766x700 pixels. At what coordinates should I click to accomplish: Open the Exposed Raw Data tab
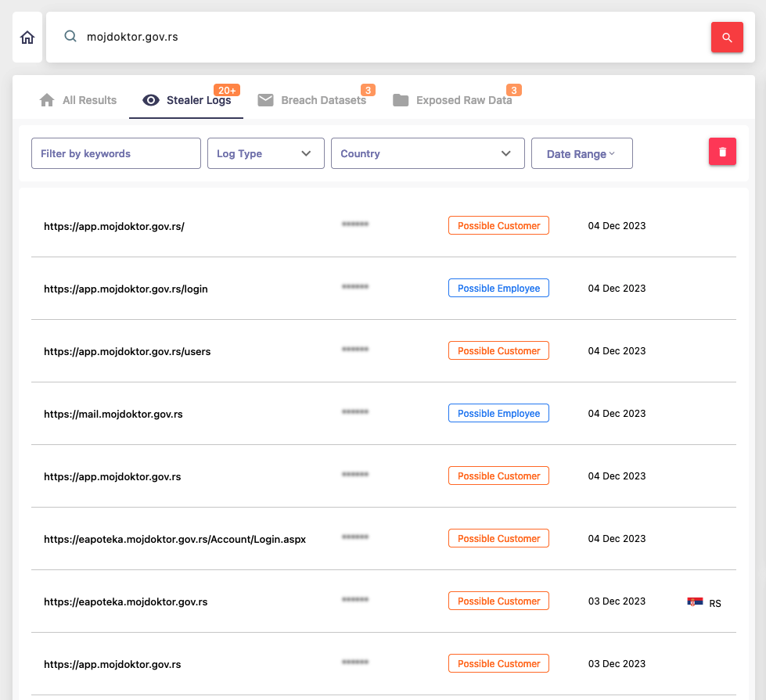coord(453,100)
